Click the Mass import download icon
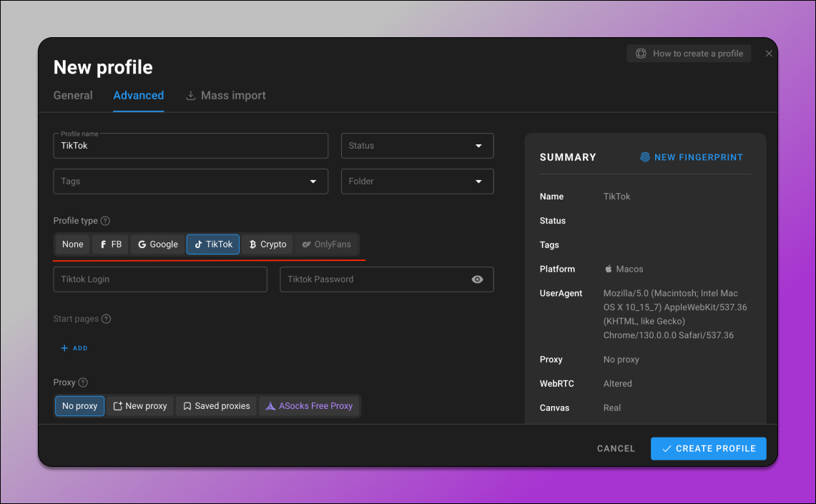This screenshot has width=816, height=504. pyautogui.click(x=191, y=95)
